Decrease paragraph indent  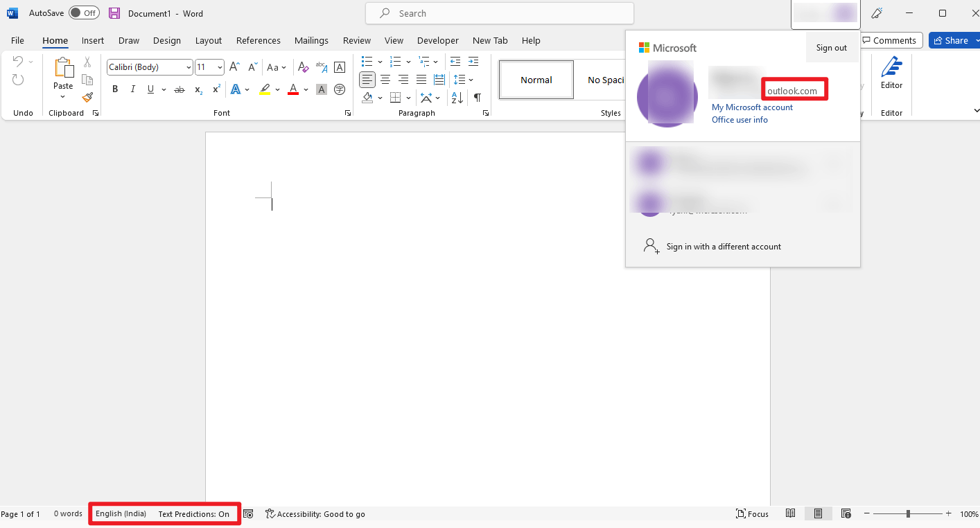coord(455,62)
